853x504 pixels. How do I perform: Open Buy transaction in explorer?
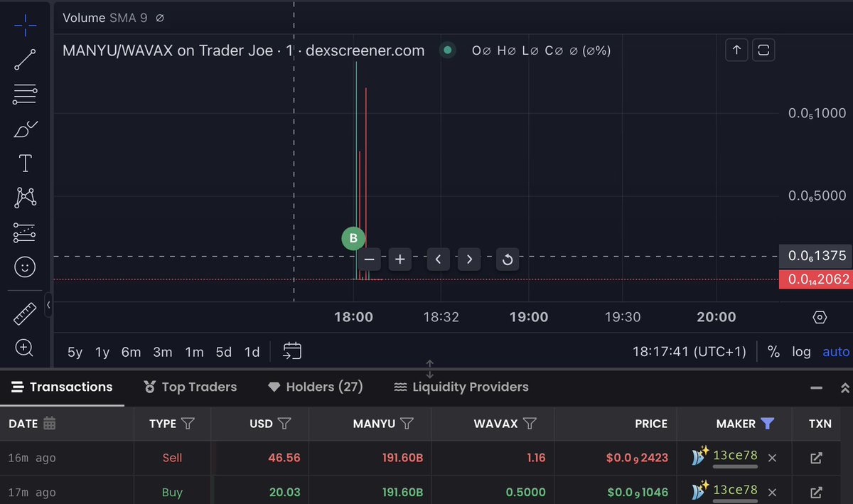tap(816, 492)
